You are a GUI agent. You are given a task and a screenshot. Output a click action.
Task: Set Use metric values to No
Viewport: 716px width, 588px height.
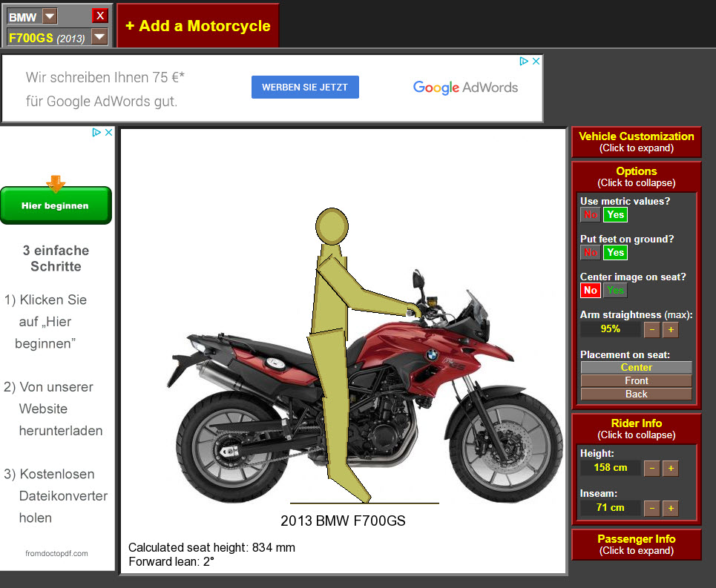[591, 214]
